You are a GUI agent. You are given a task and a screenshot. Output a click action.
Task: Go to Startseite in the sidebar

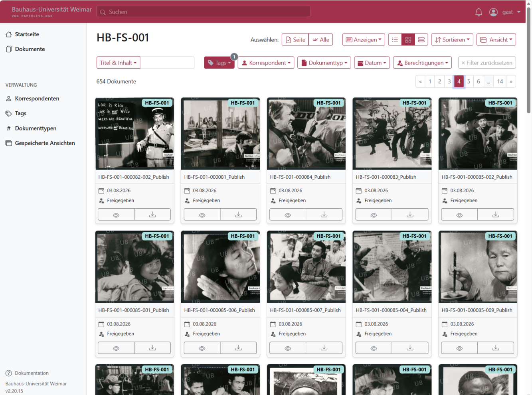(27, 34)
